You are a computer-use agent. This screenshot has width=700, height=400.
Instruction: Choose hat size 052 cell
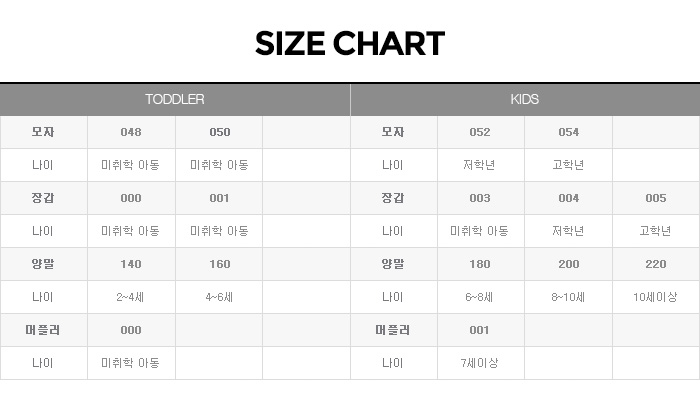480,132
